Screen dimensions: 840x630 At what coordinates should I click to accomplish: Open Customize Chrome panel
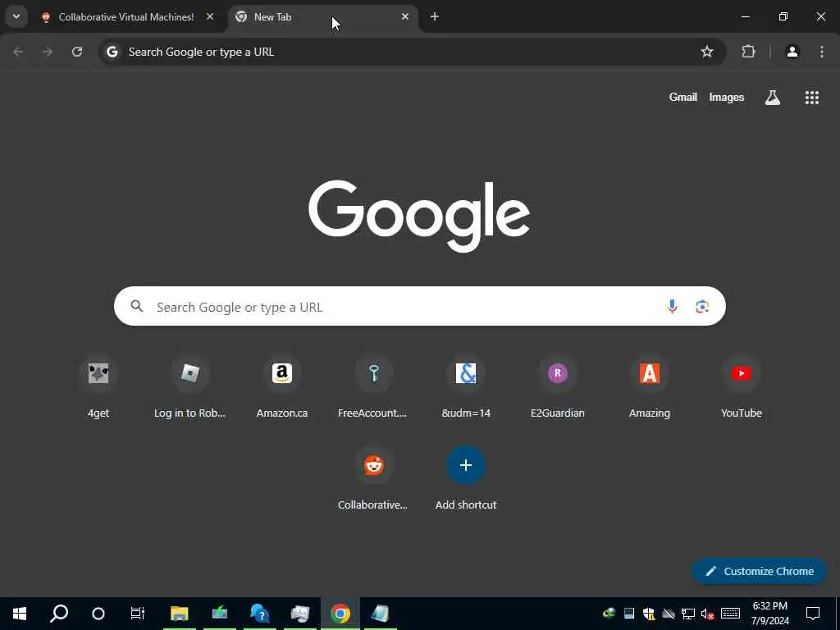point(759,571)
